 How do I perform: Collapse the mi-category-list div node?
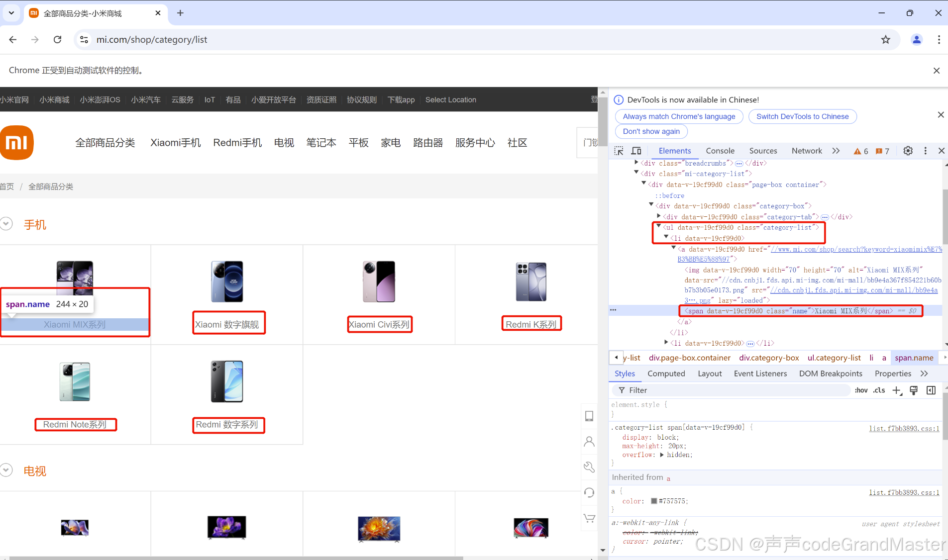click(x=636, y=173)
